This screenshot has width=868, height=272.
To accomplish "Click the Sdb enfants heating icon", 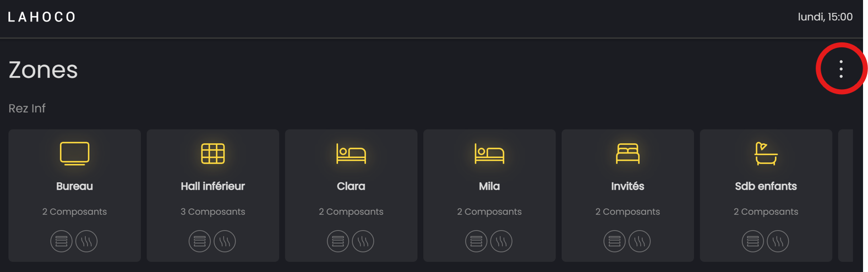I will [778, 241].
